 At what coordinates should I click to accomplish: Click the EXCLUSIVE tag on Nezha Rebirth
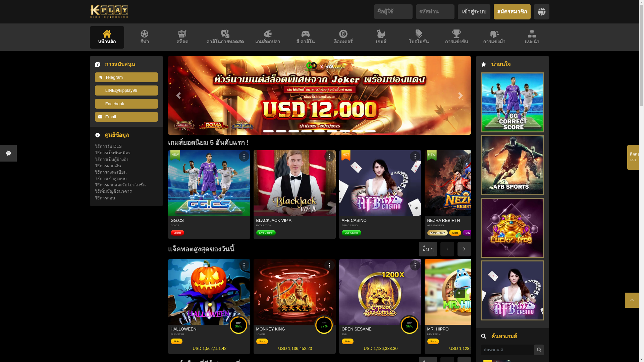(x=437, y=233)
